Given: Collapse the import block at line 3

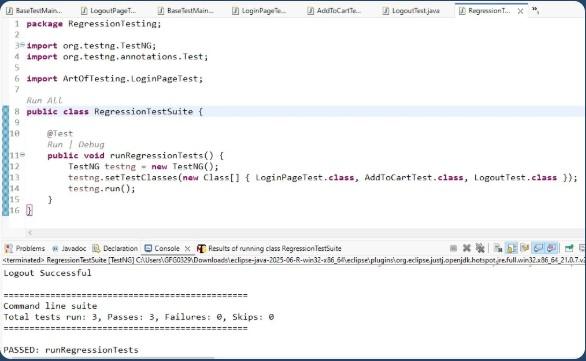Looking at the screenshot, I should [22, 45].
